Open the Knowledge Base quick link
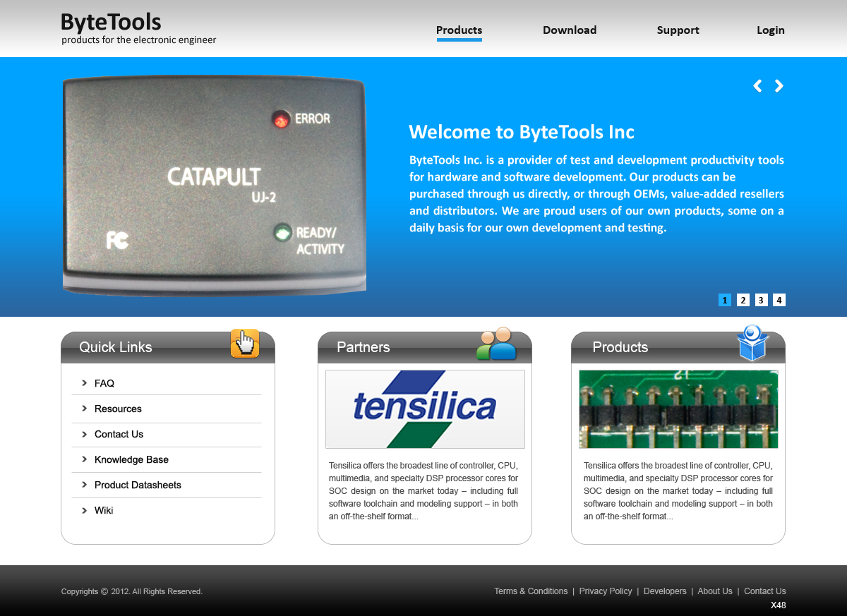This screenshot has width=847, height=616. tap(131, 459)
